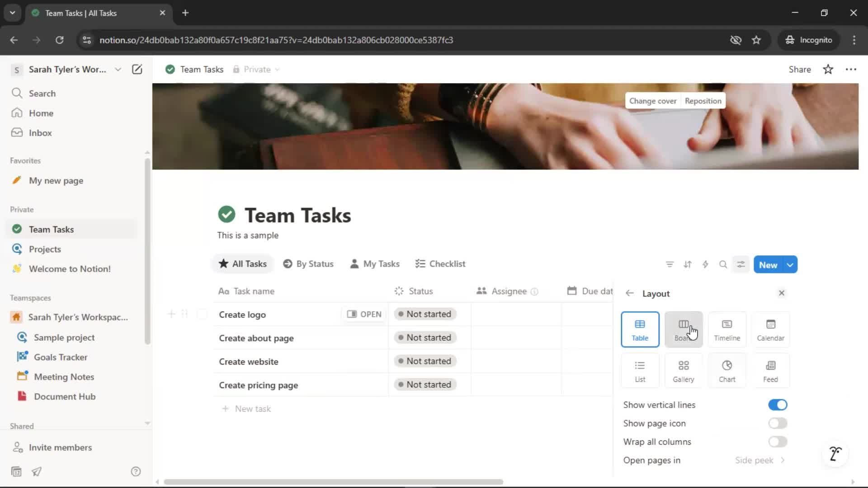Open the sort arrows icon
868x488 pixels.
click(688, 265)
